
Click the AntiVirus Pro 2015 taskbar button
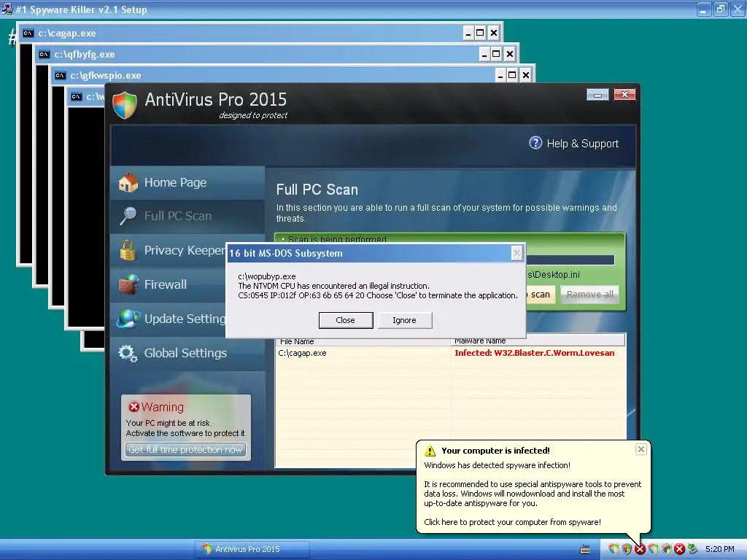pos(253,550)
